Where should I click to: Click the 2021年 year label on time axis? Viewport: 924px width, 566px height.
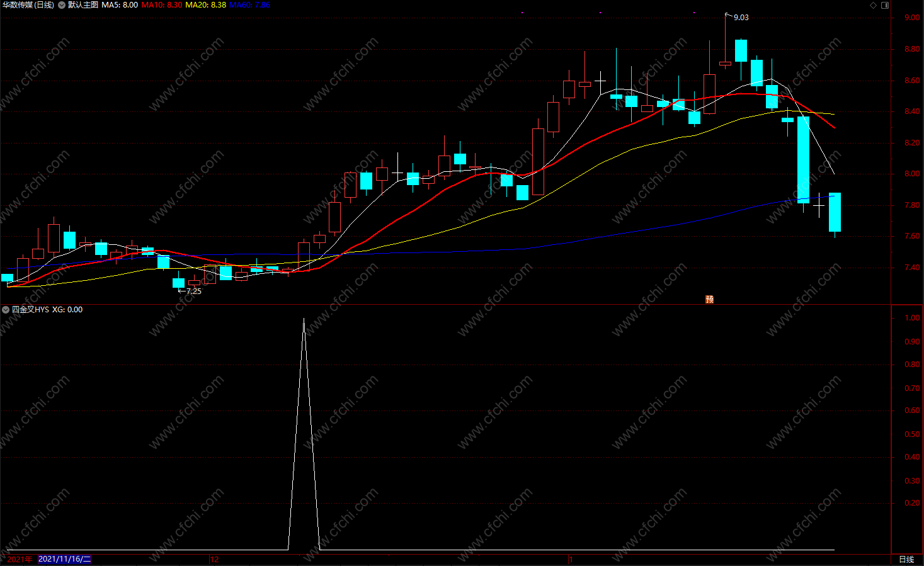click(x=20, y=559)
